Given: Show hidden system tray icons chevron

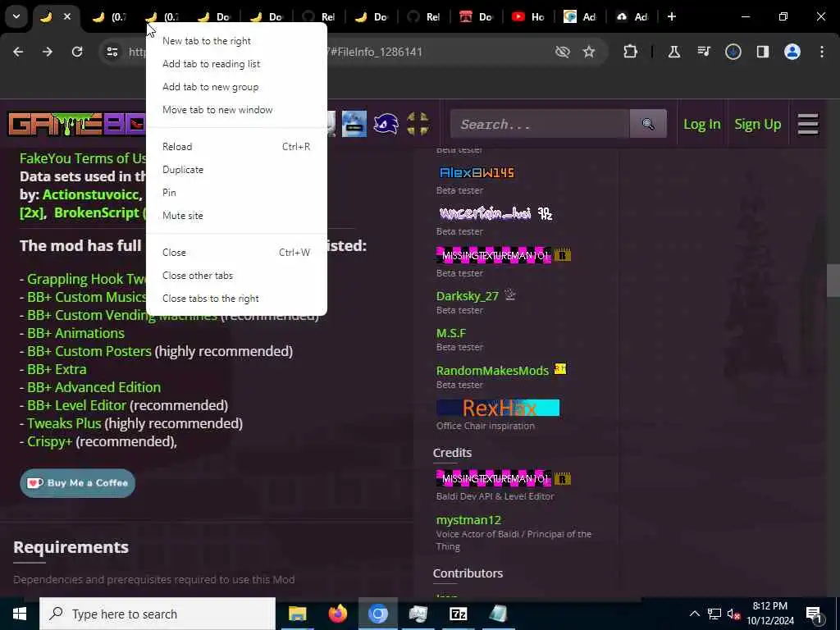Looking at the screenshot, I should pyautogui.click(x=694, y=614).
